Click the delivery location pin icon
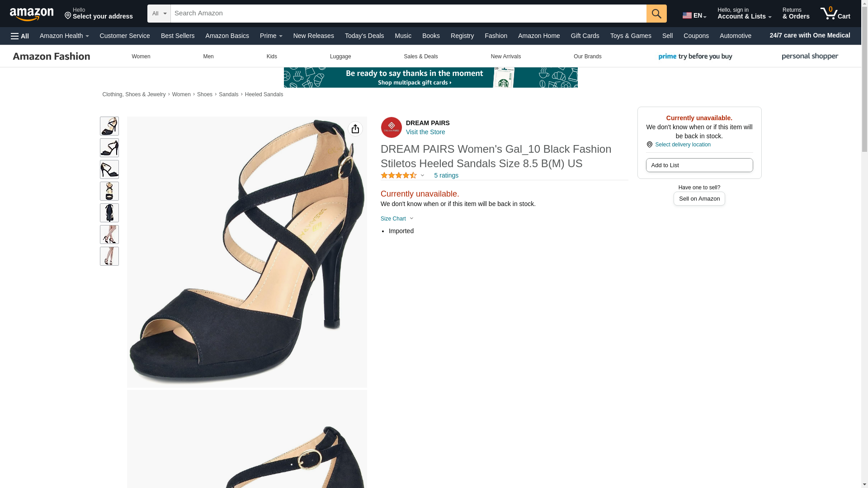 click(x=649, y=145)
